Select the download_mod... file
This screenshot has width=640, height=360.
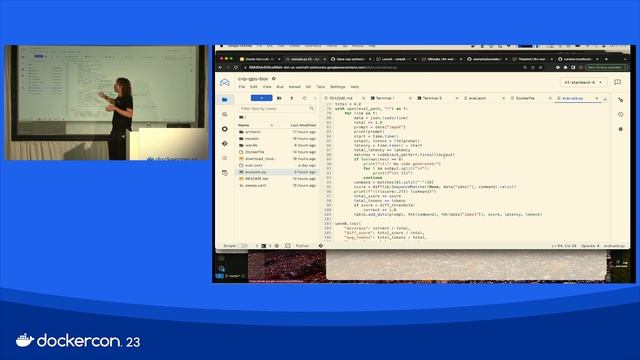point(277,158)
